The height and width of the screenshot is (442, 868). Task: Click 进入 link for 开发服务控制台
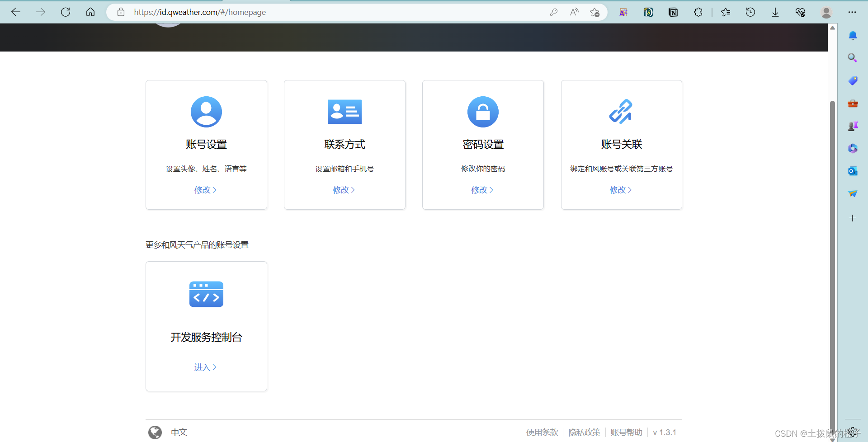[206, 367]
